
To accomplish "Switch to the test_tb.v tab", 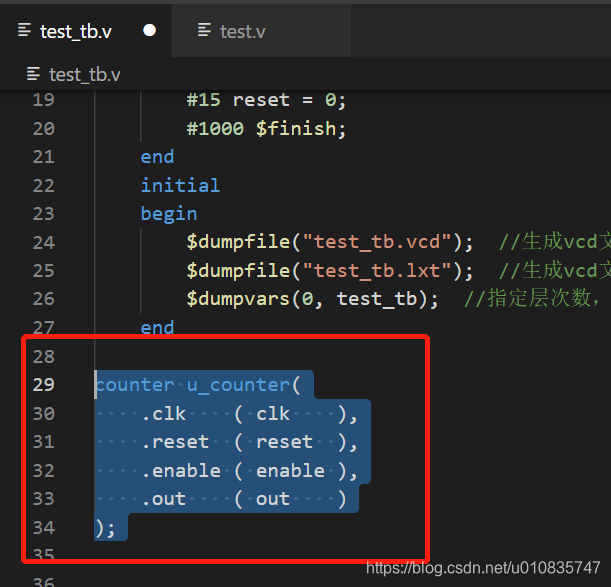I will 86,31.
